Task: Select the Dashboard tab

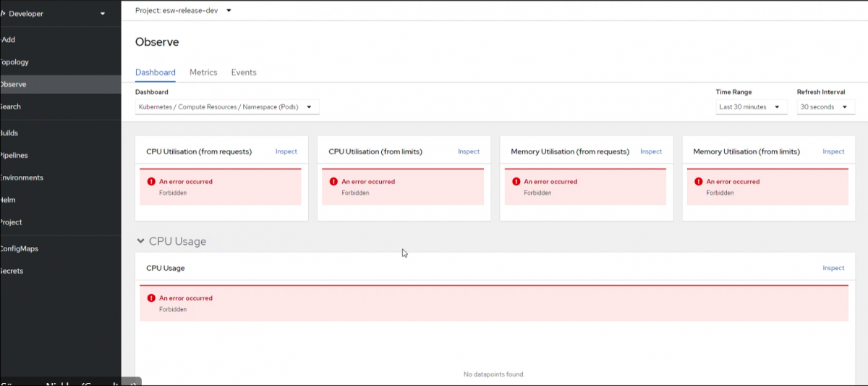Action: click(155, 72)
